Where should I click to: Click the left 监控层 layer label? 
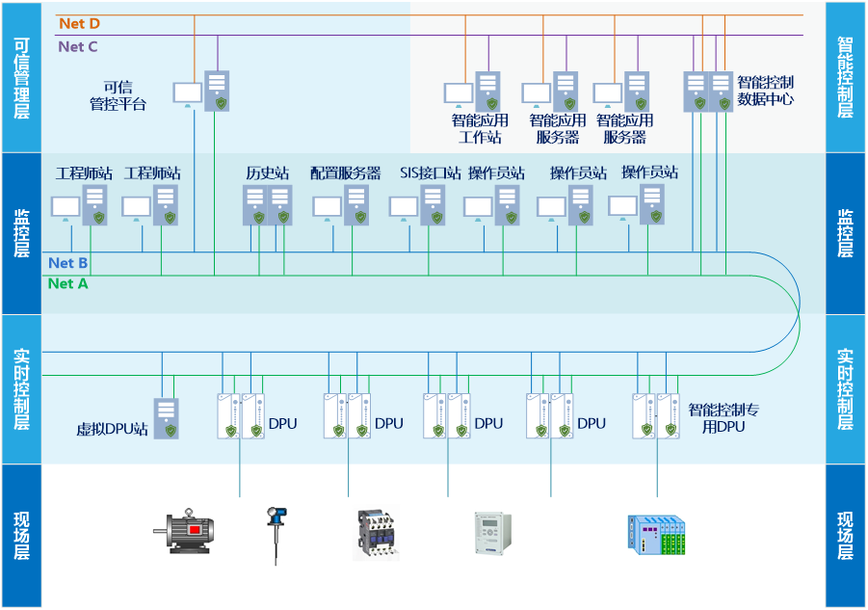(20, 232)
